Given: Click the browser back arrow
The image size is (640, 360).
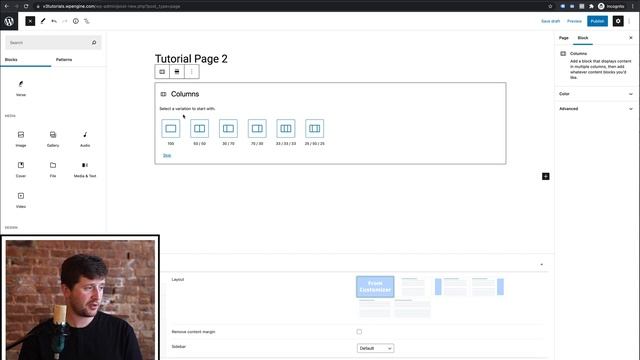Looking at the screenshot, I should [7, 6].
